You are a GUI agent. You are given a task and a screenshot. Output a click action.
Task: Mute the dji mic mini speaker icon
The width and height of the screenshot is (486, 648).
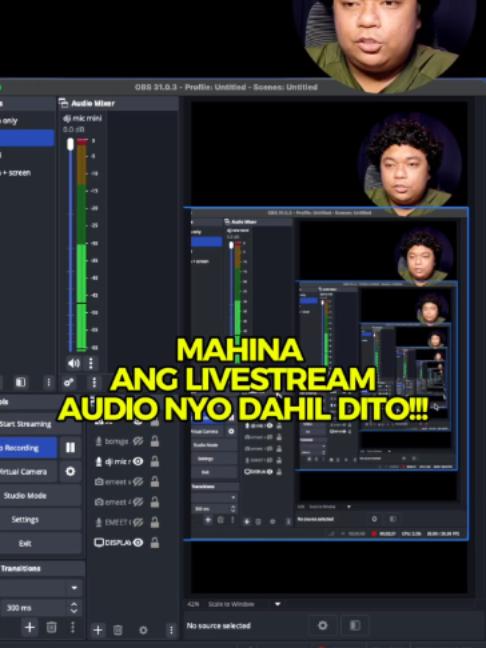[74, 363]
